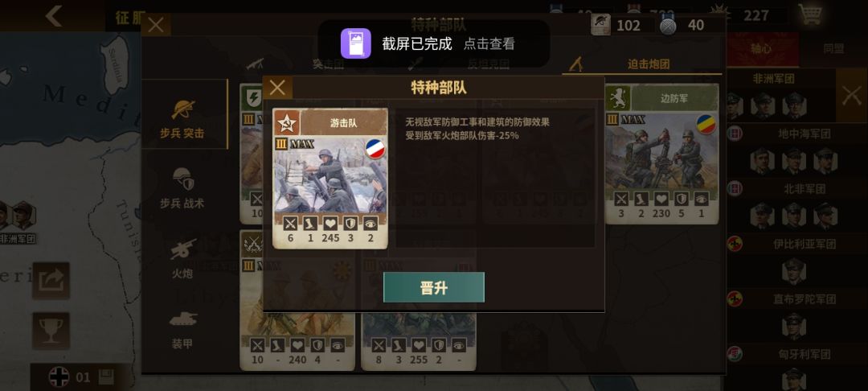The width and height of the screenshot is (868, 391).
Task: Click the share export icon
Action: [51, 281]
